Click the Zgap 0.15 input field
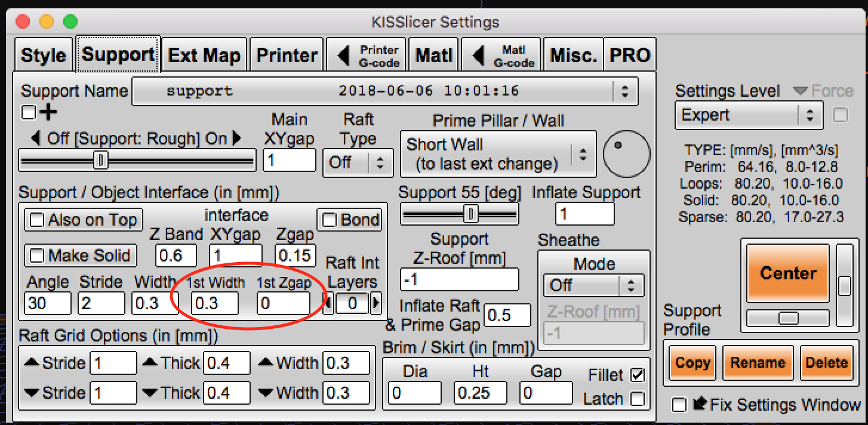Image resolution: width=868 pixels, height=425 pixels. pyautogui.click(x=295, y=255)
